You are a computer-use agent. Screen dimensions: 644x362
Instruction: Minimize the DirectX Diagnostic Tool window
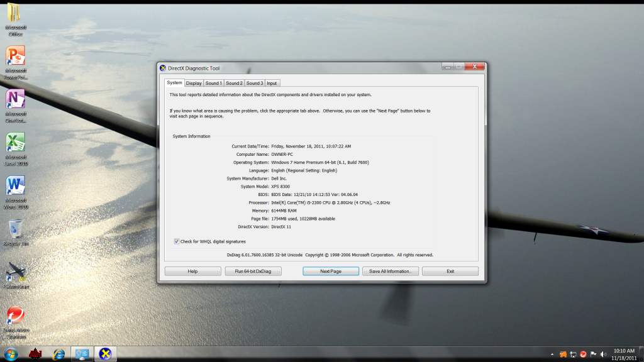pos(448,67)
